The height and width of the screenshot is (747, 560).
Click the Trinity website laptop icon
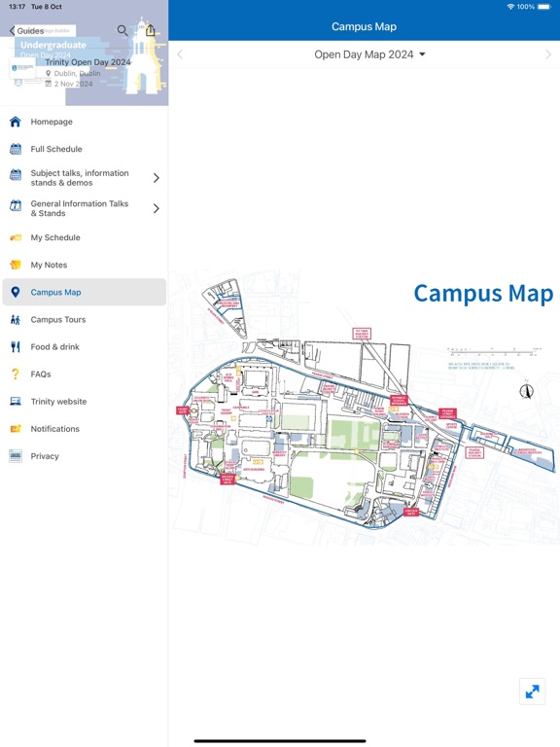16,401
